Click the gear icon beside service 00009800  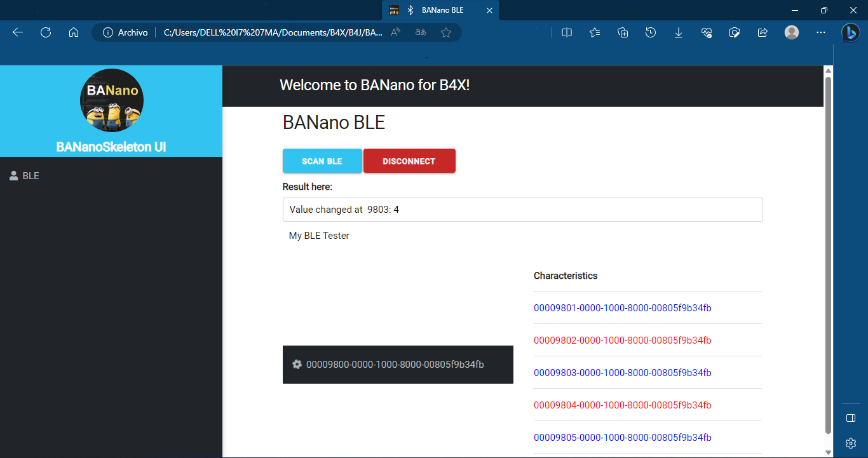point(297,365)
